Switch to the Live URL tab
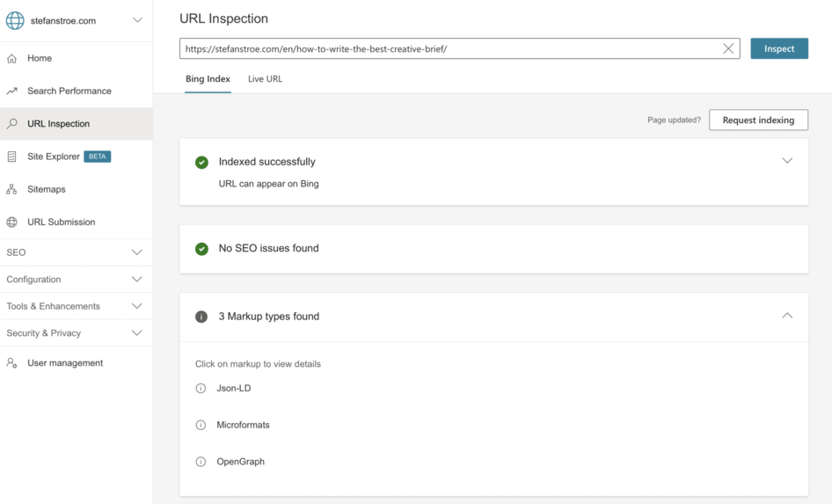Viewport: 832px width, 504px height. click(x=265, y=79)
